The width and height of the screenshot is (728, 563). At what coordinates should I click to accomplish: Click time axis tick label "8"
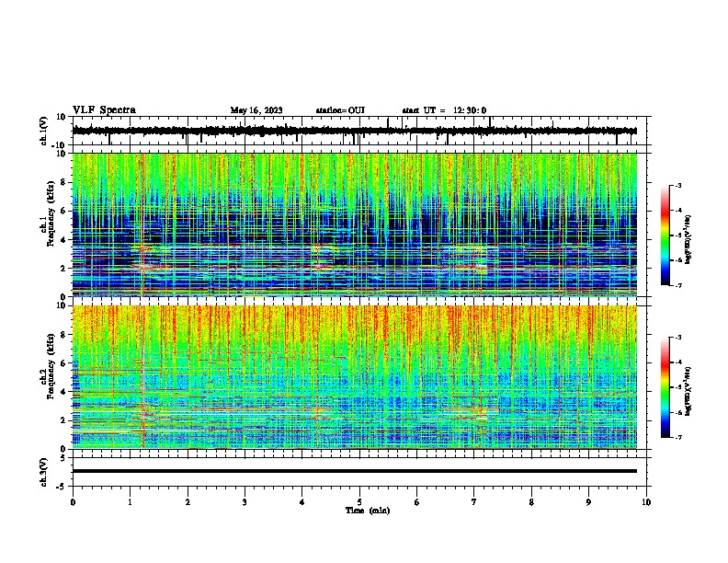531,502
